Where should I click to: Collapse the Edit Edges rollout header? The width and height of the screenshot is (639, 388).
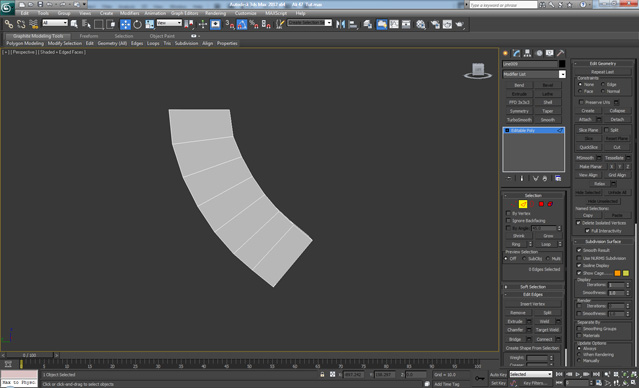click(533, 295)
